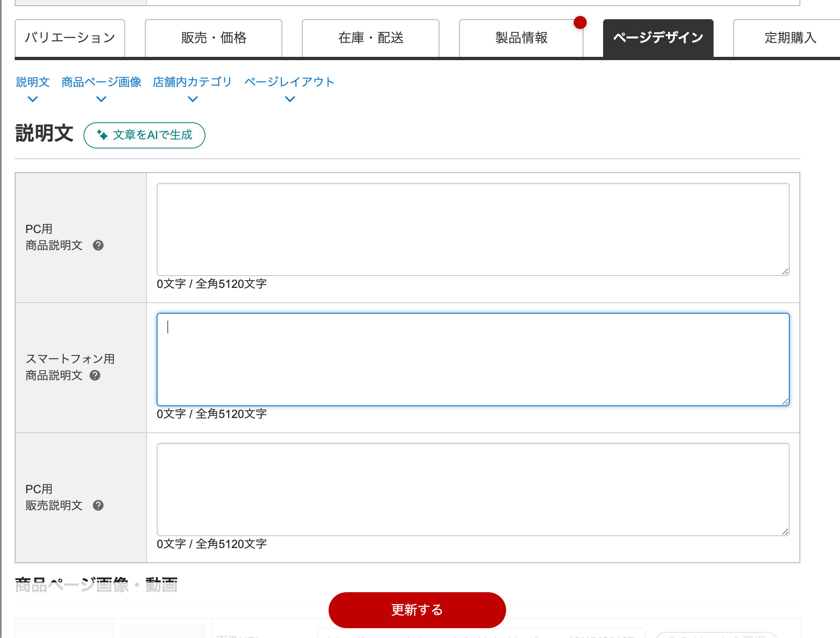Jump to 説明文 via the anchor link
This screenshot has width=840, height=638.
point(32,81)
